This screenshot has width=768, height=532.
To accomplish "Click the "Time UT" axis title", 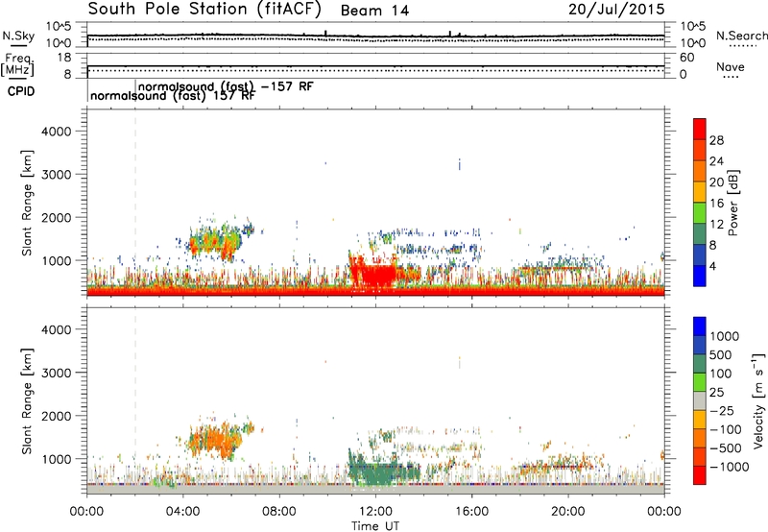I will click(x=375, y=526).
